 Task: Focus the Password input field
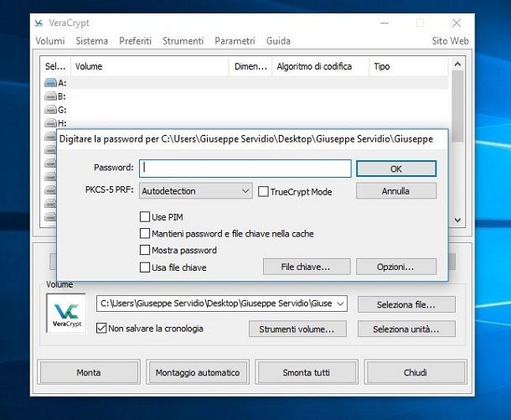click(245, 168)
